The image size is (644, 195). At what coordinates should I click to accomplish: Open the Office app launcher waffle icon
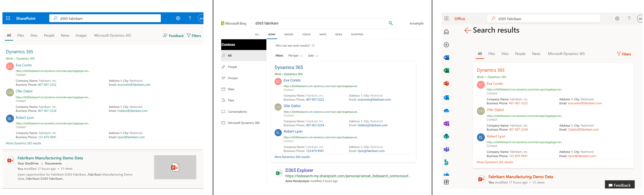[x=446, y=19]
